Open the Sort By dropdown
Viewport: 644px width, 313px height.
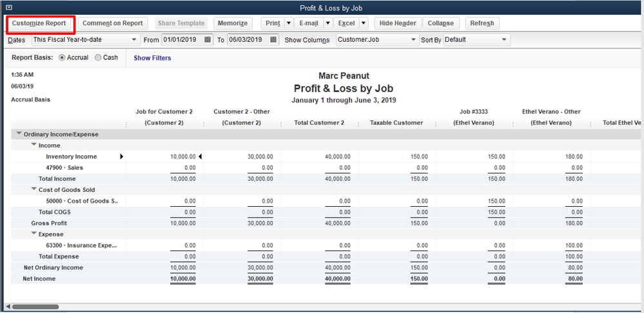point(503,40)
